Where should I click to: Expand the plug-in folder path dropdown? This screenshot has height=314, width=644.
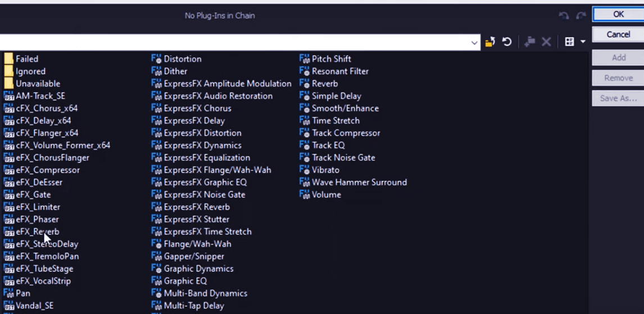474,42
